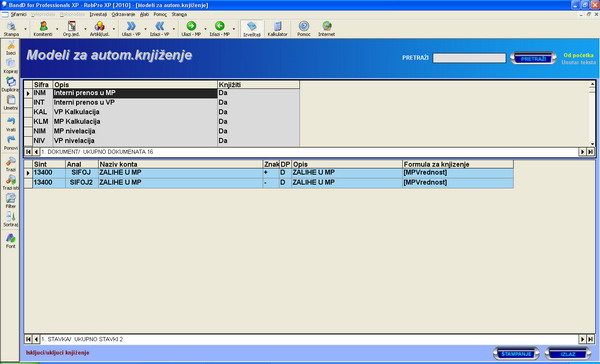This screenshot has width=600, height=364.
Task: Open the Održavanje menu
Action: pos(123,14)
